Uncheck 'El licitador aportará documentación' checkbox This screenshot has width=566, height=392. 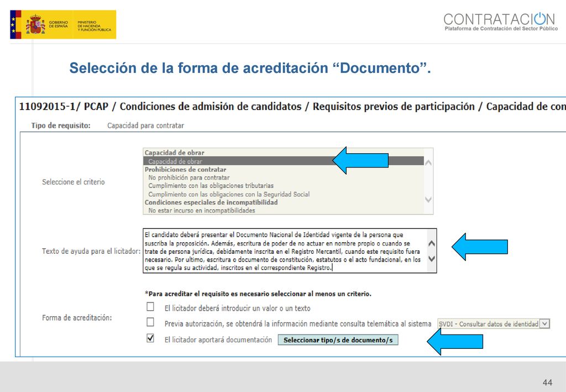pos(150,338)
